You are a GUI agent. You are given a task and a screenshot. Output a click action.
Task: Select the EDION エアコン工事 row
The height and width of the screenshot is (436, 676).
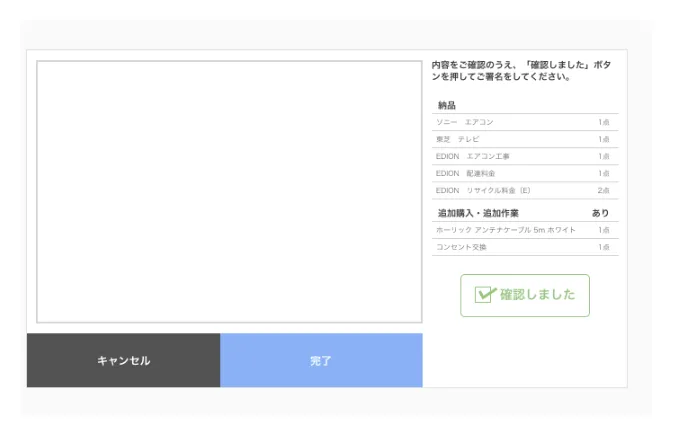(x=524, y=156)
